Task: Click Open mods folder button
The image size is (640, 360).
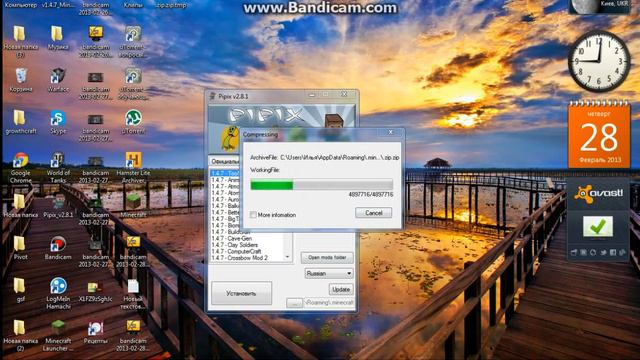Action: pyautogui.click(x=327, y=258)
